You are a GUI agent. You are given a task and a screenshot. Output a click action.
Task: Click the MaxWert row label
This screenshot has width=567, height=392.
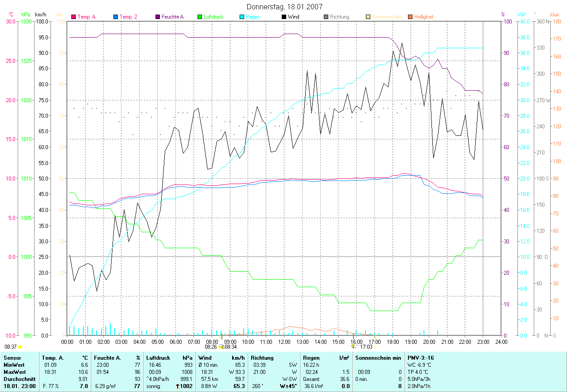[15, 372]
